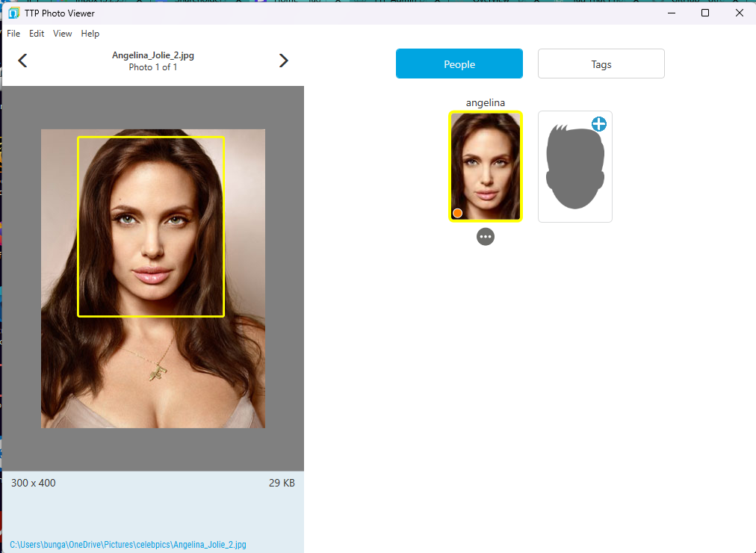
Task: Open the celebpics file path link
Action: point(128,545)
